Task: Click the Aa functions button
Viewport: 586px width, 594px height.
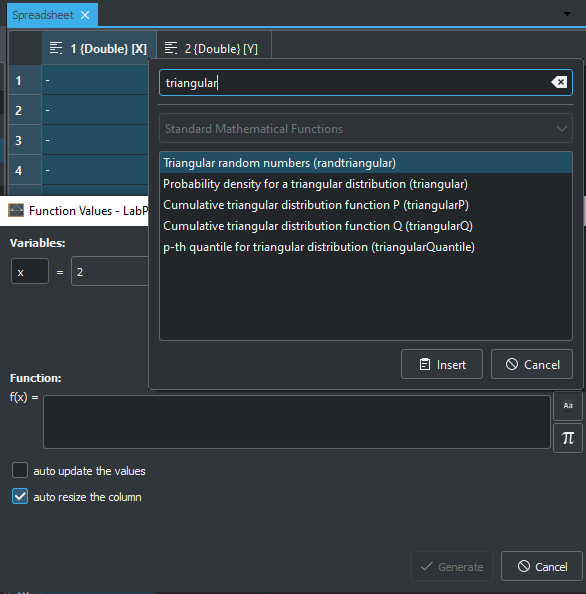Action: [568, 406]
